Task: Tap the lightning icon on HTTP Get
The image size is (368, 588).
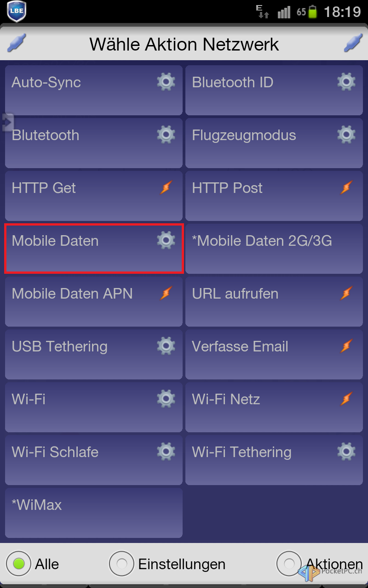Action: point(166,187)
